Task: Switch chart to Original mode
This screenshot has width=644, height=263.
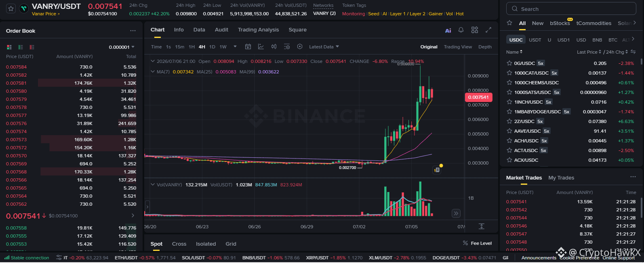Action: click(x=429, y=47)
